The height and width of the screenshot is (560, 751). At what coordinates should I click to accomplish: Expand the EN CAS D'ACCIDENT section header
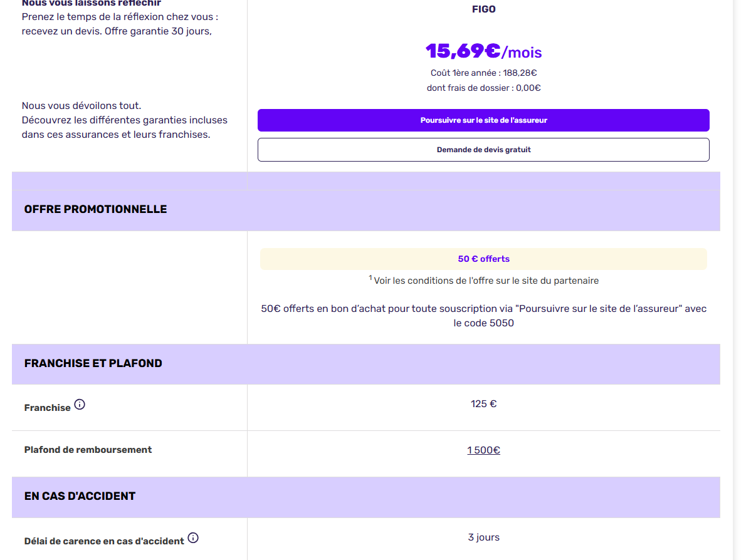point(80,496)
